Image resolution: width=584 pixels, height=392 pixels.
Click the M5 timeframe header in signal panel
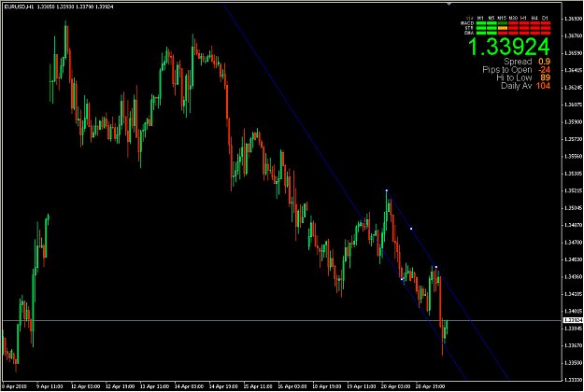coord(491,18)
